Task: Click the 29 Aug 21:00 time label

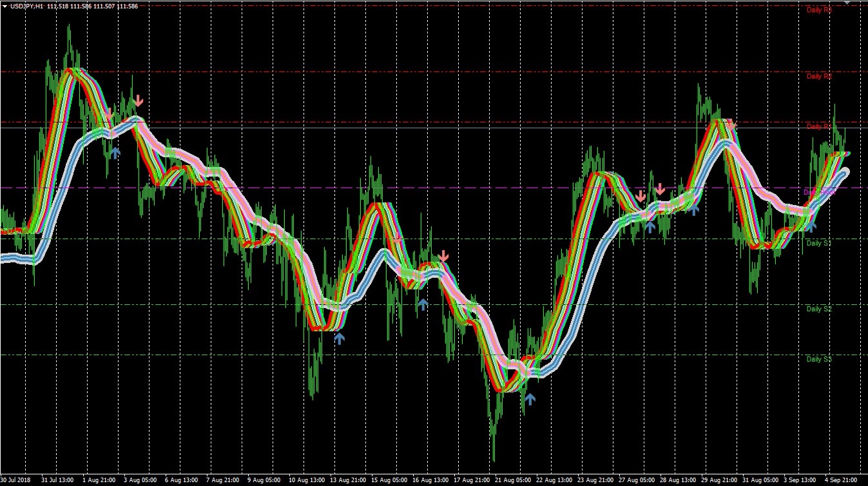Action: 720,480
